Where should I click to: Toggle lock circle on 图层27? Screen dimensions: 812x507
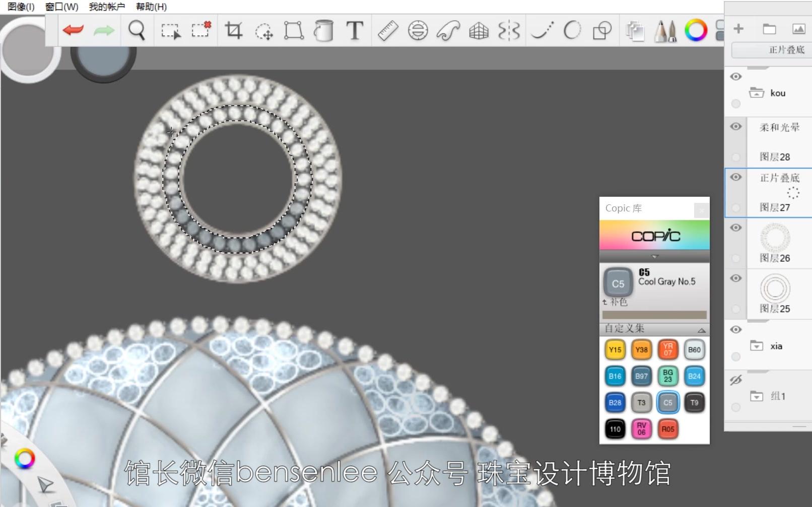pyautogui.click(x=736, y=207)
